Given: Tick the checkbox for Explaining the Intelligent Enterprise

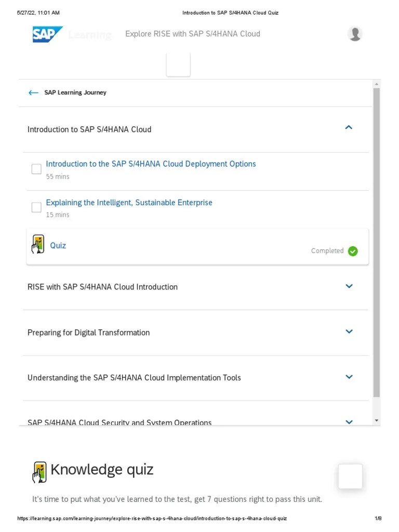Looking at the screenshot, I should [x=36, y=207].
